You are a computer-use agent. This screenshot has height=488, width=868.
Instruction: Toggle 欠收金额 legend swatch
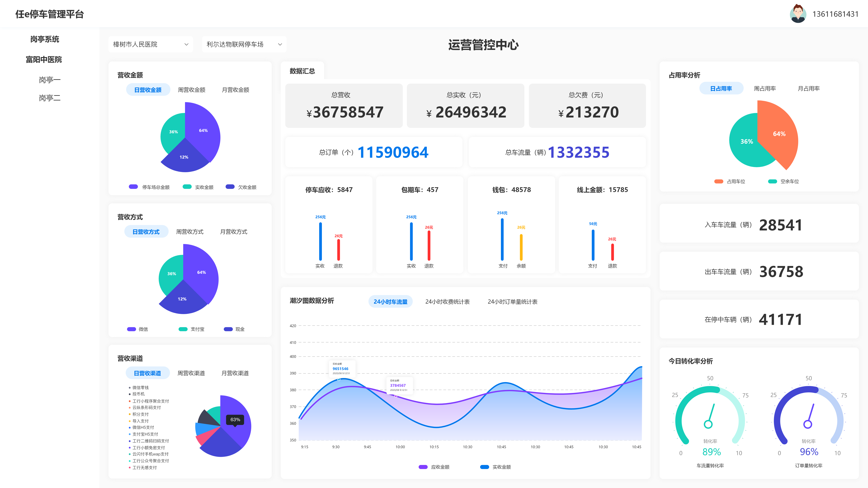point(230,187)
